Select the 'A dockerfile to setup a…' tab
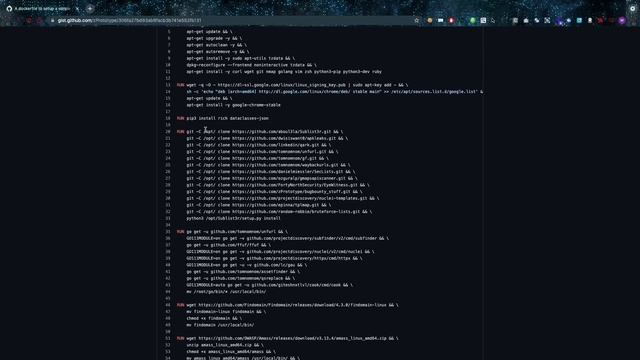This screenshot has height=360, width=640. (42, 8)
